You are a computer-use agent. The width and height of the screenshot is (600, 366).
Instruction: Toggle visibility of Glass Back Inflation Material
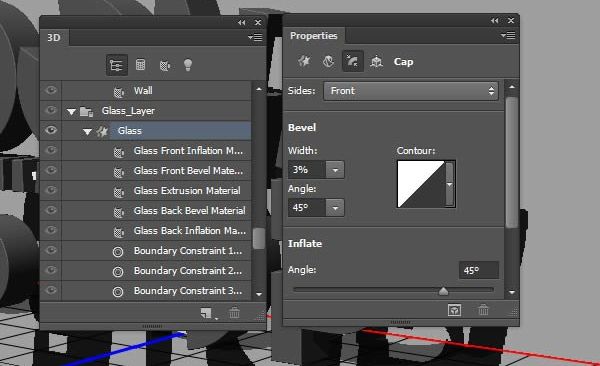51,230
